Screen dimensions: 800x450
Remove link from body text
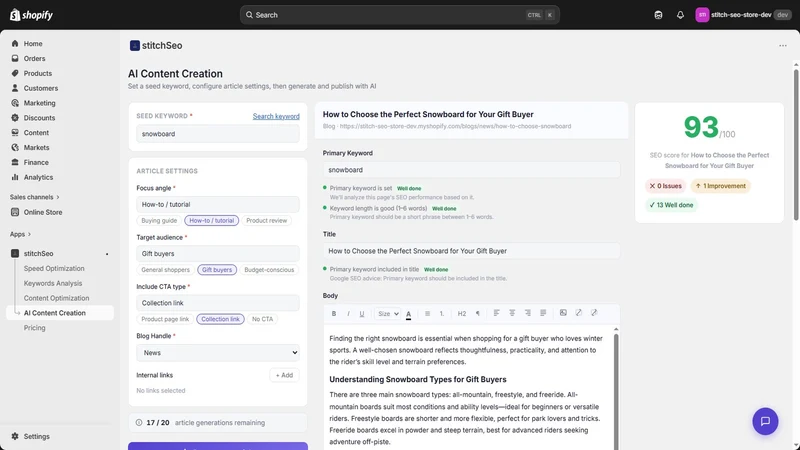coord(594,313)
